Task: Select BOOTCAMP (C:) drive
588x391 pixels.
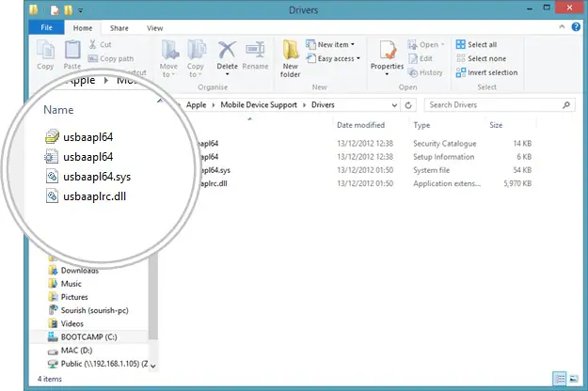Action: pyautogui.click(x=88, y=337)
